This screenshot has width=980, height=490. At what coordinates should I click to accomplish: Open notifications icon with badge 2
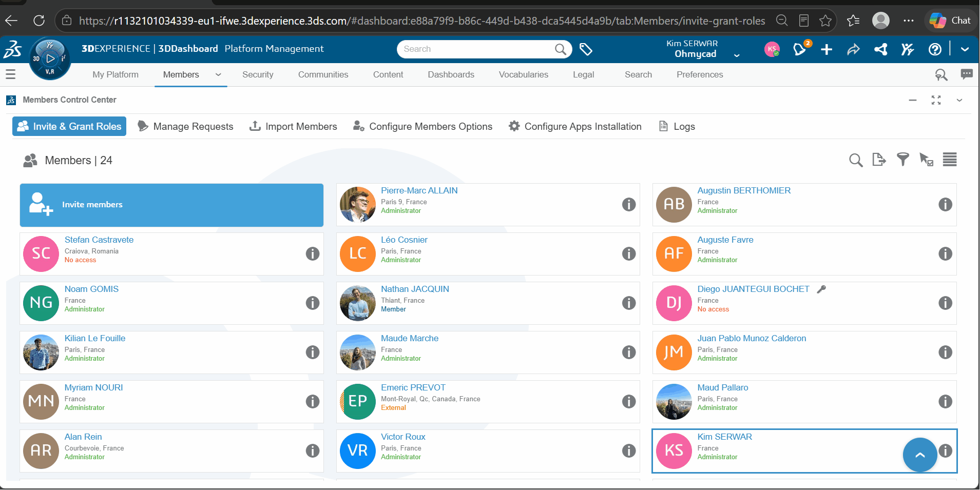pos(800,49)
